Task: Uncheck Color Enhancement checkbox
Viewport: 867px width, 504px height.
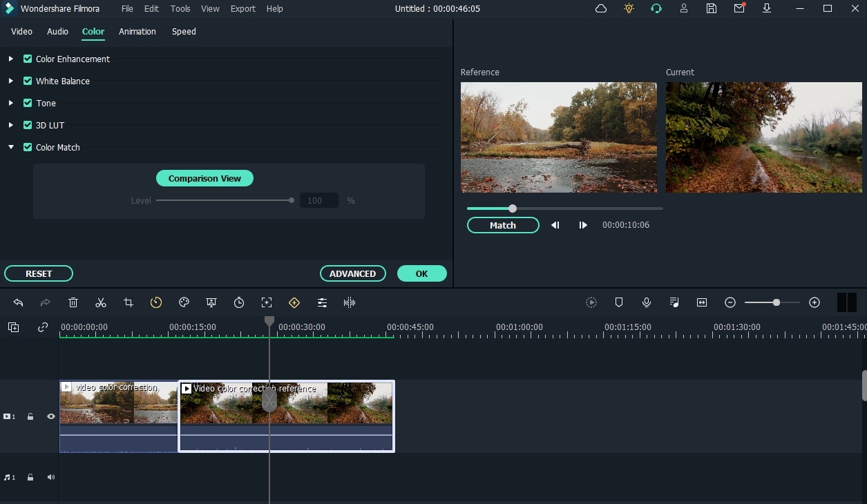Action: (28, 59)
